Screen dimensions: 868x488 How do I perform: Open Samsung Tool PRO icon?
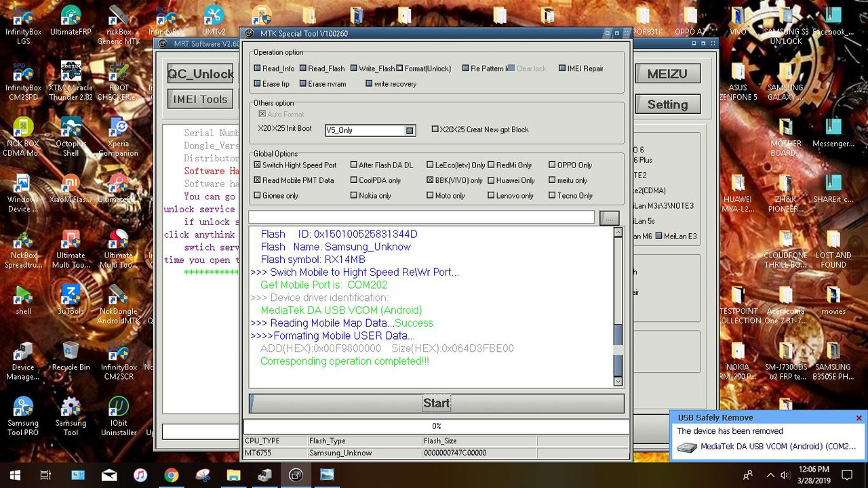coord(24,416)
